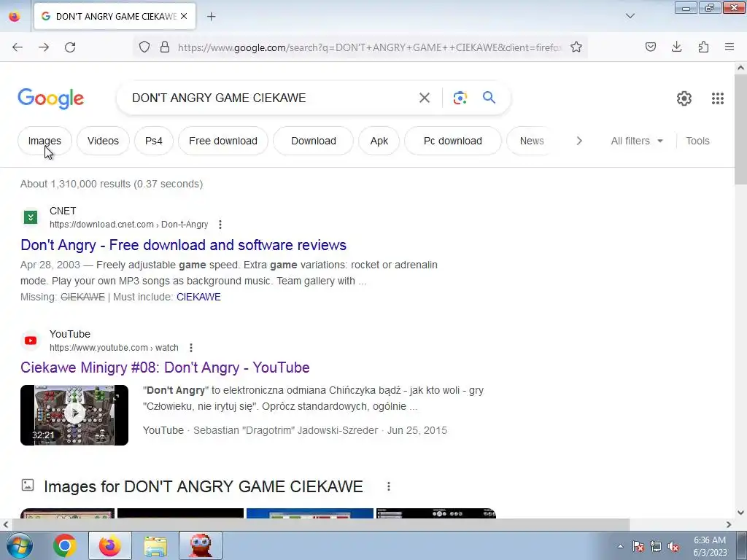Open the tracking protection shield icon
Screen dimensions: 747x560
pyautogui.click(x=144, y=47)
